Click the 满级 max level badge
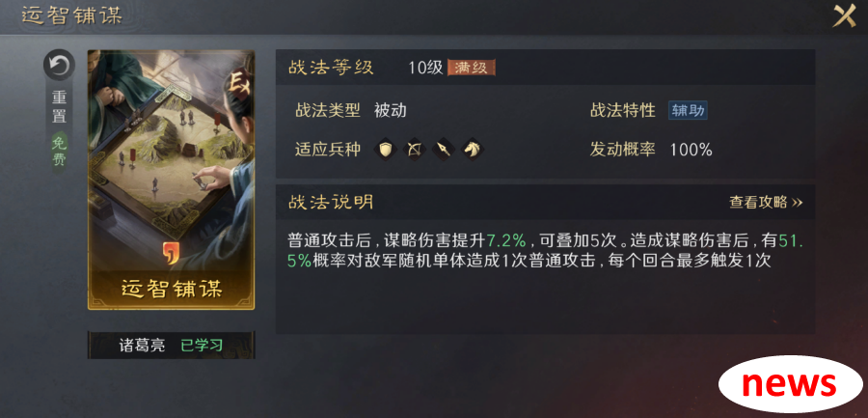868x418 pixels. (x=471, y=68)
